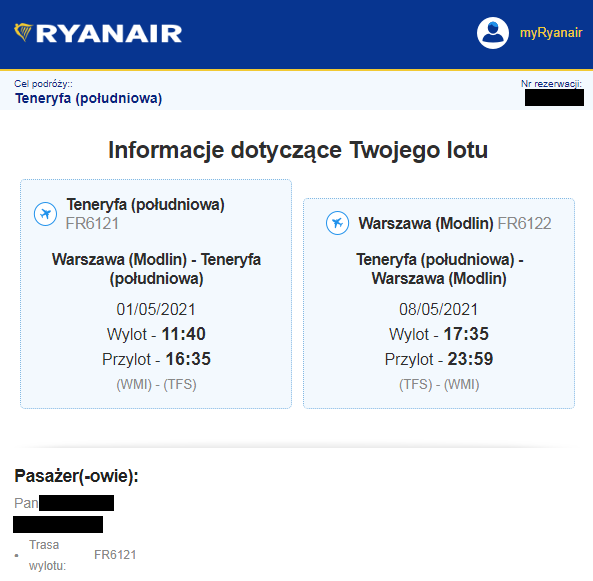Select return date 08/05/2021

click(439, 309)
